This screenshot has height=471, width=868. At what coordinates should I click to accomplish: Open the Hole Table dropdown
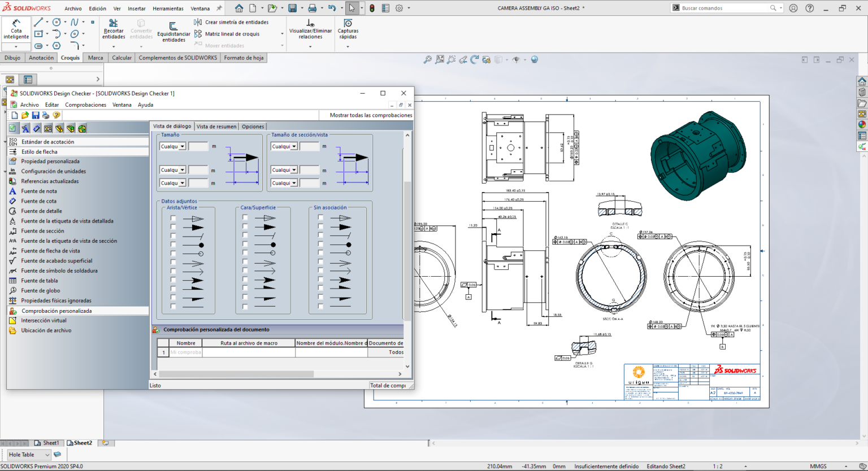(47, 455)
